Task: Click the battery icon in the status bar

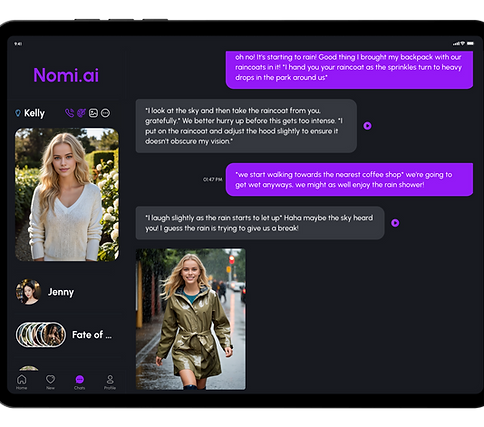Action: [x=470, y=43]
